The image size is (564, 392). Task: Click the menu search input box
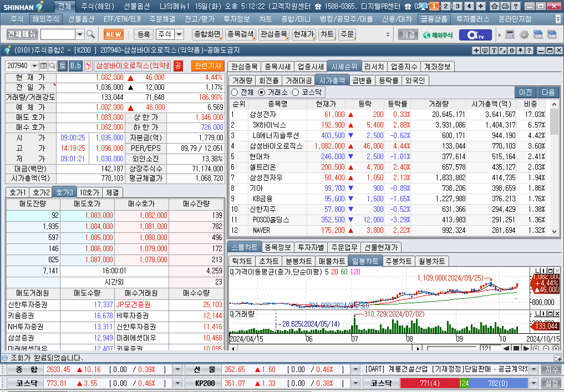pos(58,34)
